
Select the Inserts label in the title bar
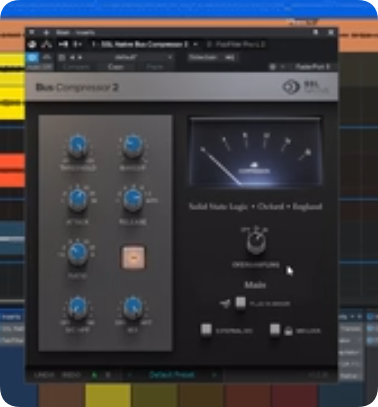85,32
